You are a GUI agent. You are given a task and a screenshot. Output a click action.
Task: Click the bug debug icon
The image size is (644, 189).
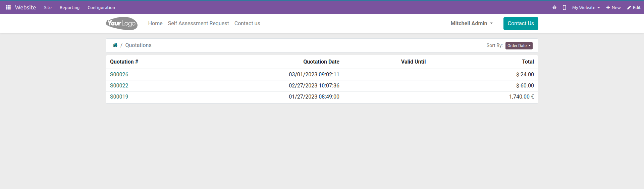pyautogui.click(x=554, y=7)
